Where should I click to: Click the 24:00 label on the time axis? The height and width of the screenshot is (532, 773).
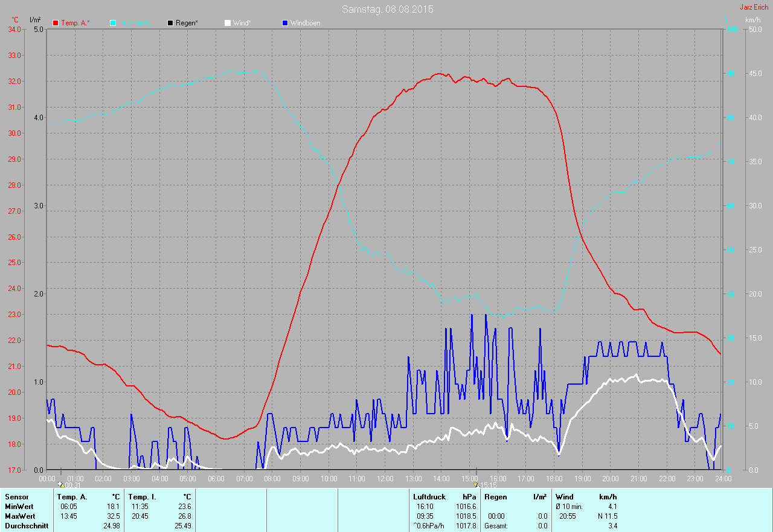click(x=723, y=479)
